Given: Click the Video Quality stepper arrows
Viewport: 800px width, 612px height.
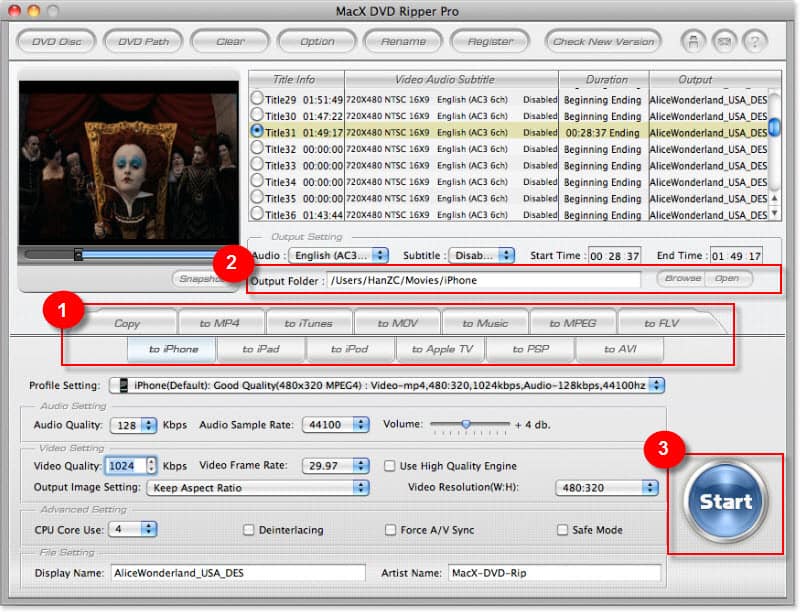Looking at the screenshot, I should click(x=151, y=465).
